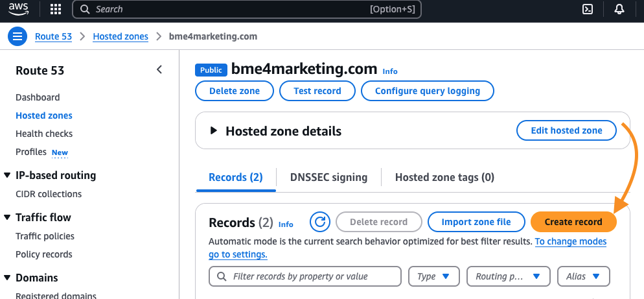The width and height of the screenshot is (644, 299).
Task: Go to Hosted zones breadcrumb
Action: click(x=121, y=36)
